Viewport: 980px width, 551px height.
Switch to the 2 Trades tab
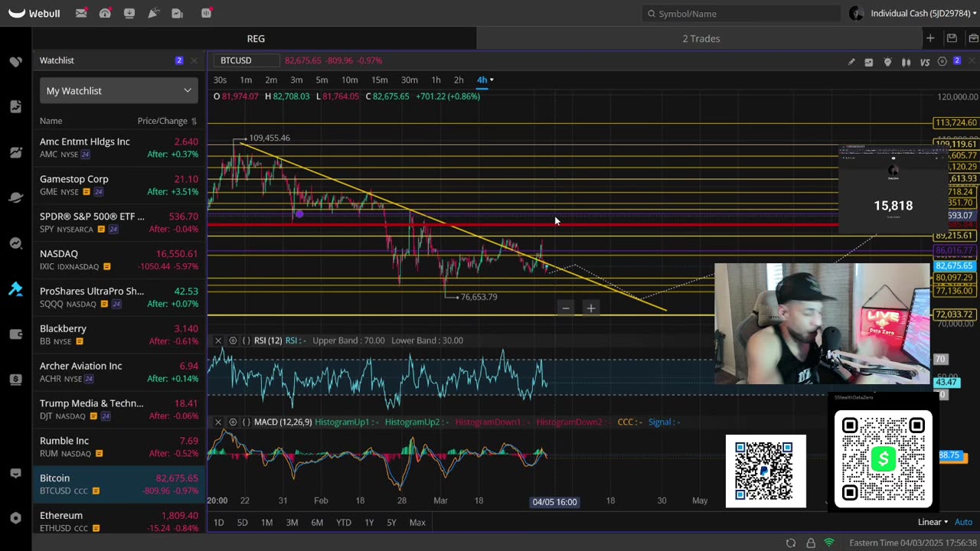tap(701, 38)
